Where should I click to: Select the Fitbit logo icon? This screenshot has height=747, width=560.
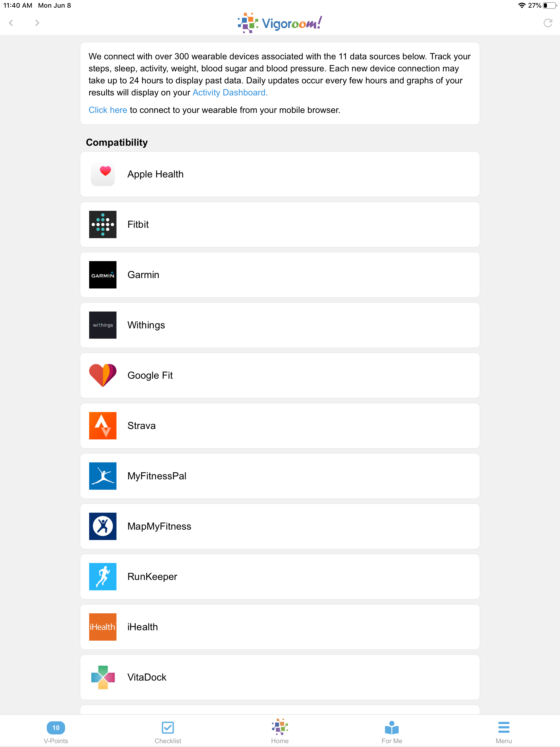coord(103,224)
